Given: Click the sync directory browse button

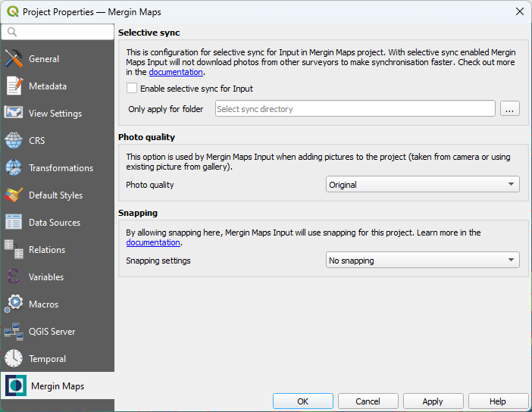Looking at the screenshot, I should tap(509, 109).
